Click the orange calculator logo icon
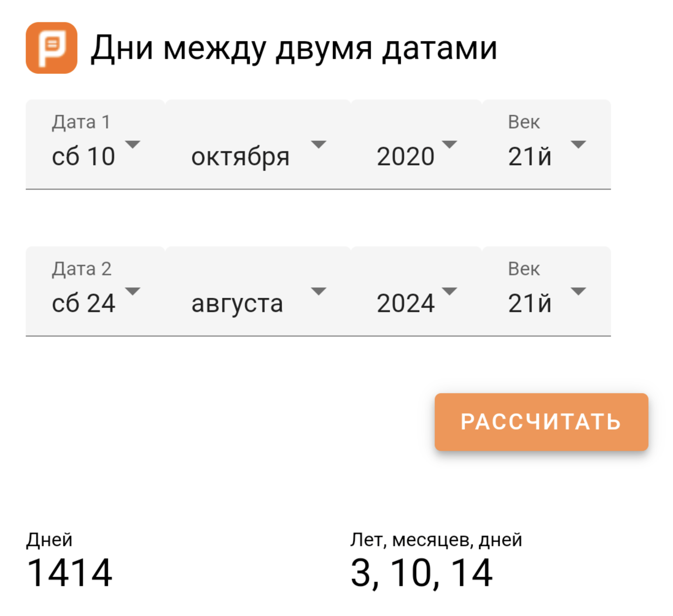The width and height of the screenshot is (673, 616). [52, 48]
